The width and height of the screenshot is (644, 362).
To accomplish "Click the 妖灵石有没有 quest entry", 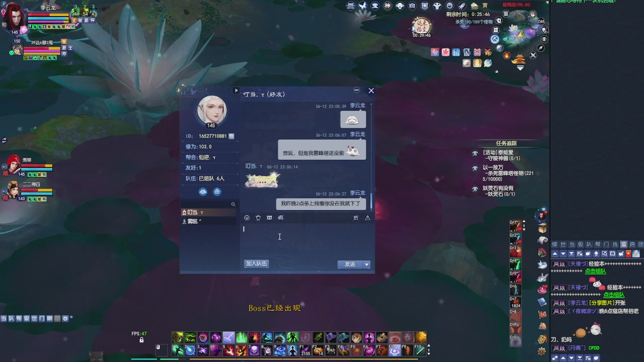I will pyautogui.click(x=498, y=191).
